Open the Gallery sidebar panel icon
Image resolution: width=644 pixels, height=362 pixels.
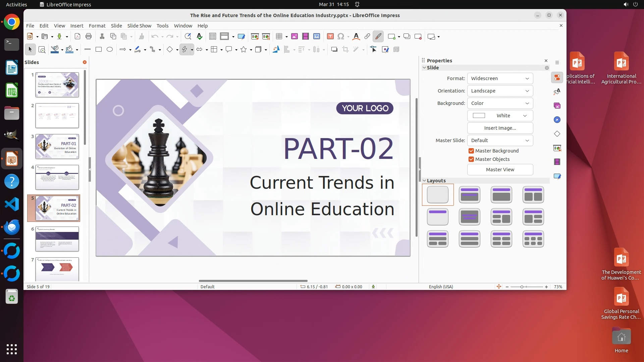click(x=557, y=106)
